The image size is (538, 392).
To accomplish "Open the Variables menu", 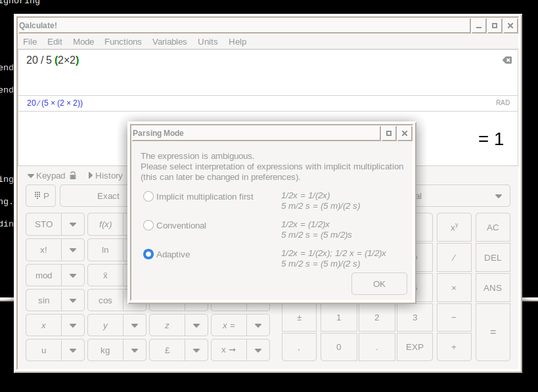I will [169, 42].
